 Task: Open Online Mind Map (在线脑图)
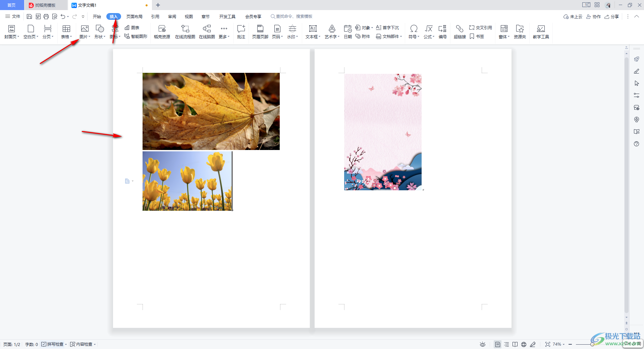coord(207,32)
